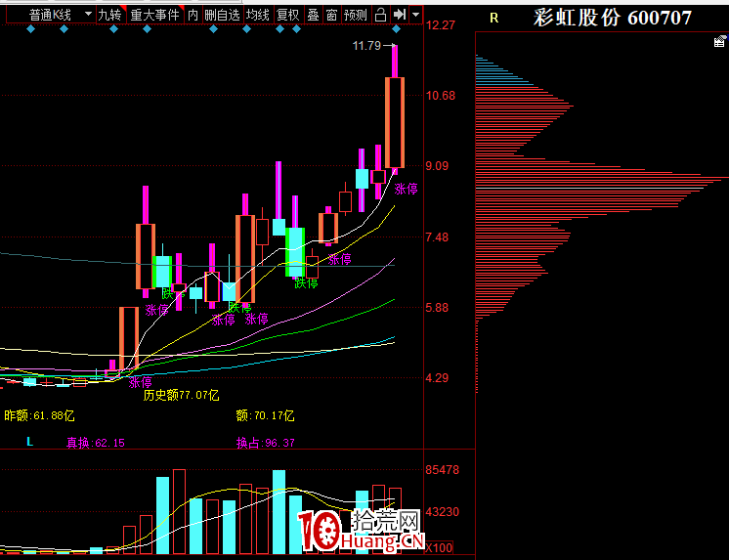729x560 pixels.
Task: Open the 复权 adjustment option
Action: click(288, 15)
